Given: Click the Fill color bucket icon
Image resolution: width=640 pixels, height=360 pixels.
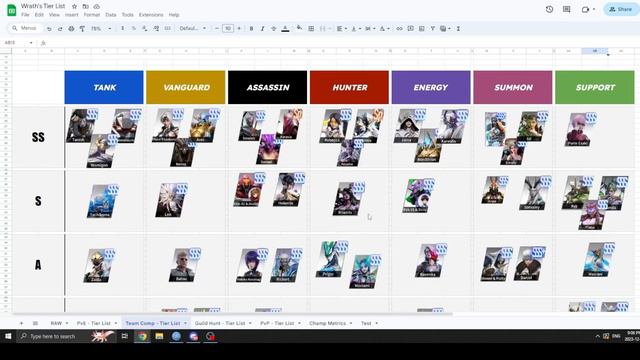Looking at the screenshot, I should tap(300, 28).
